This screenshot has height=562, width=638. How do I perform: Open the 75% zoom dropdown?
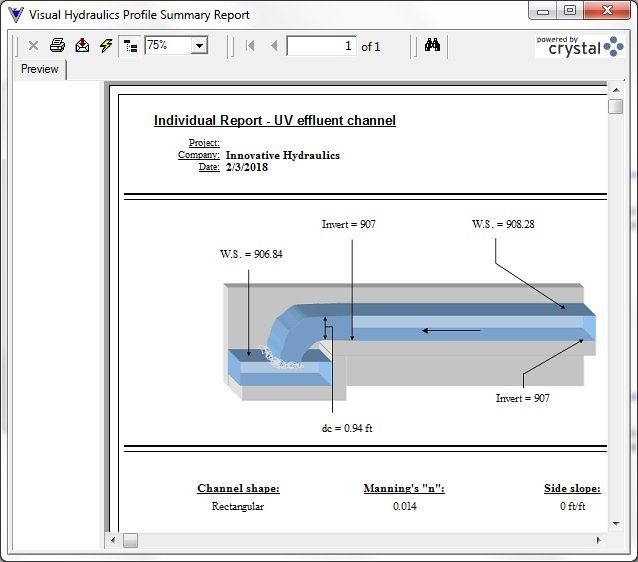point(199,46)
